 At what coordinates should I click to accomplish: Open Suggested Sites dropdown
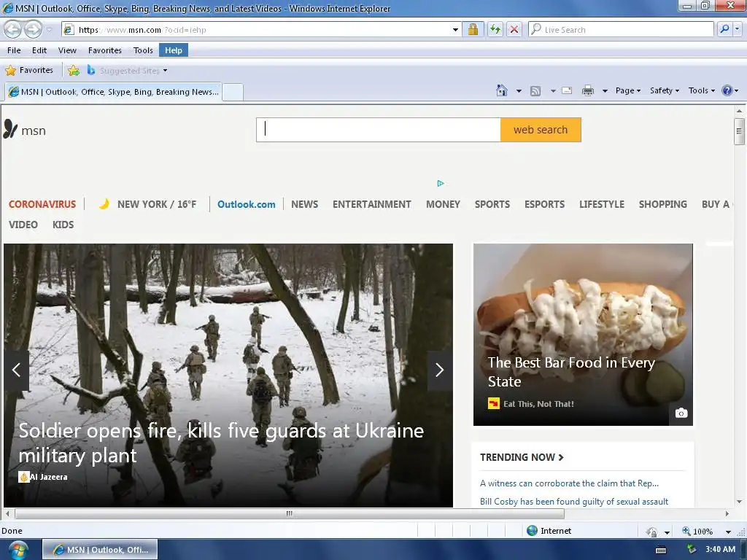127,71
